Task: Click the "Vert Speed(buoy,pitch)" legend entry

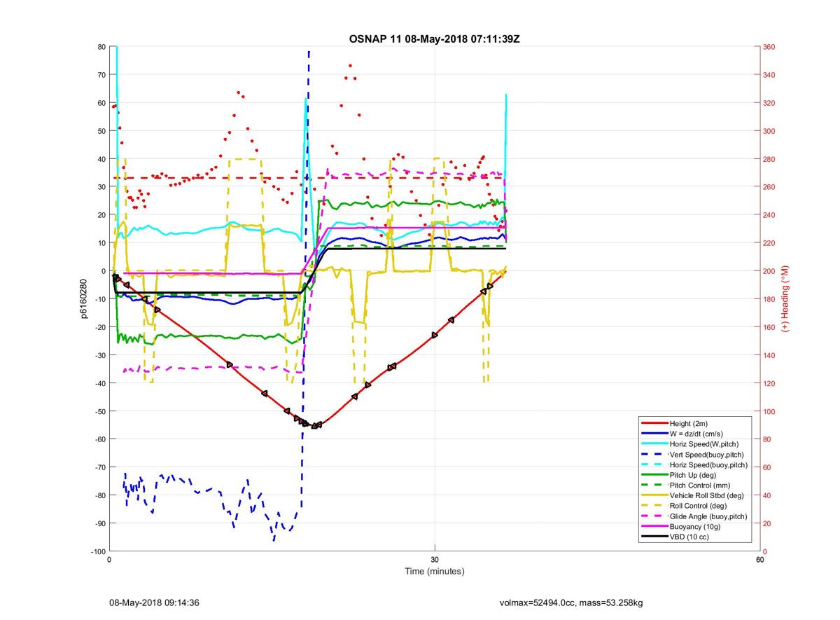Action: point(708,455)
